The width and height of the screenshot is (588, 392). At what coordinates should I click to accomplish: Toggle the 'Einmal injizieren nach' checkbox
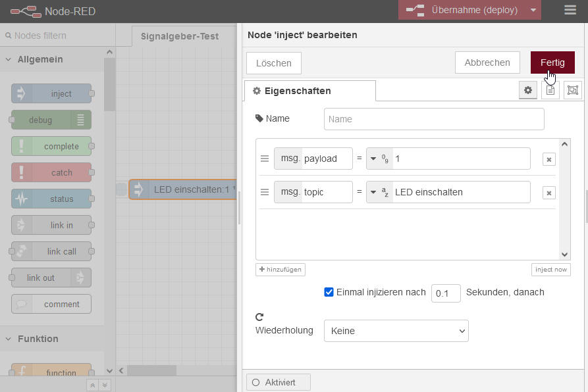(x=329, y=292)
